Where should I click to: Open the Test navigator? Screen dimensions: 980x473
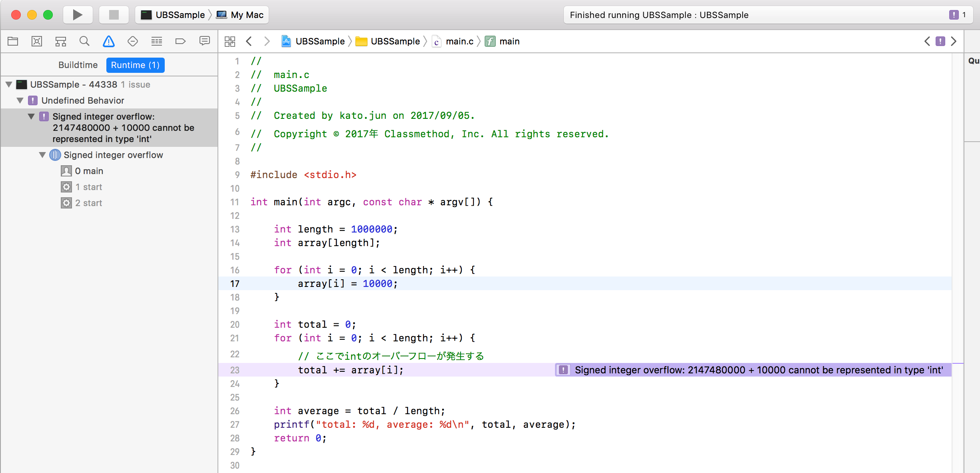pyautogui.click(x=132, y=41)
